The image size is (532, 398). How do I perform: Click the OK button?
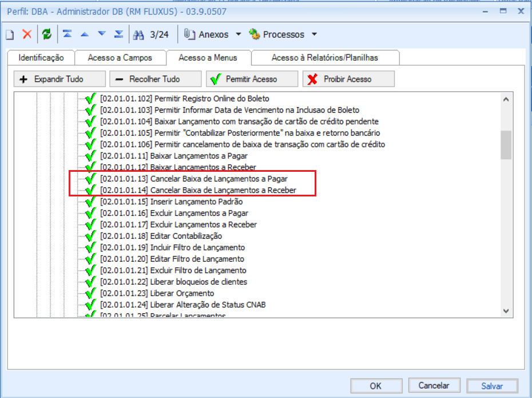coord(376,386)
